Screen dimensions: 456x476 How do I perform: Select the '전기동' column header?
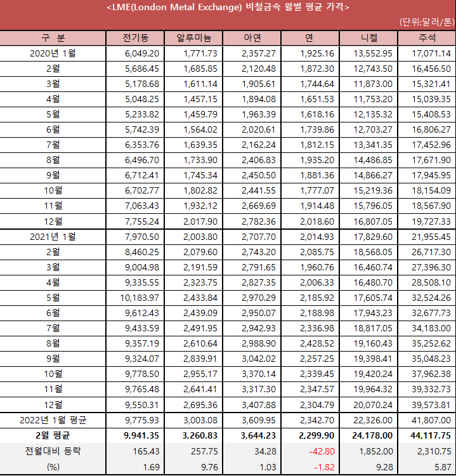pos(135,38)
